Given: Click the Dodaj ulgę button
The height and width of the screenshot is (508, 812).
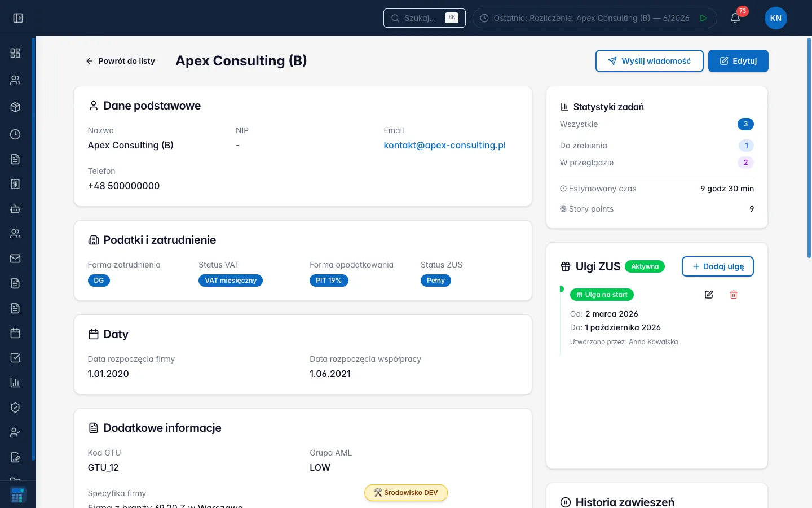Looking at the screenshot, I should pos(718,266).
